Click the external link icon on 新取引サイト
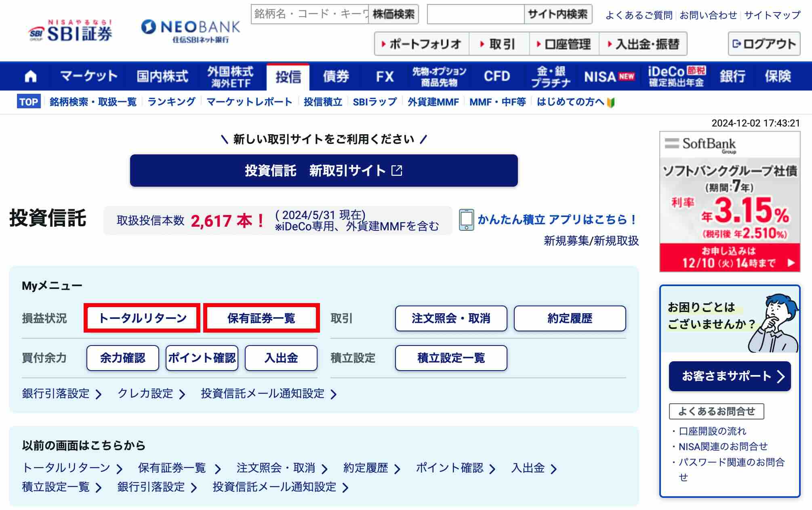This screenshot has width=812, height=510. (x=397, y=171)
